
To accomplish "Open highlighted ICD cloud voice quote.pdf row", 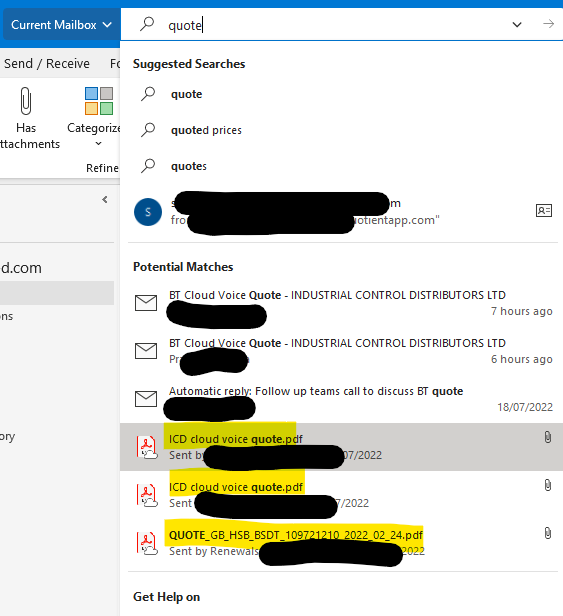I will pyautogui.click(x=341, y=447).
